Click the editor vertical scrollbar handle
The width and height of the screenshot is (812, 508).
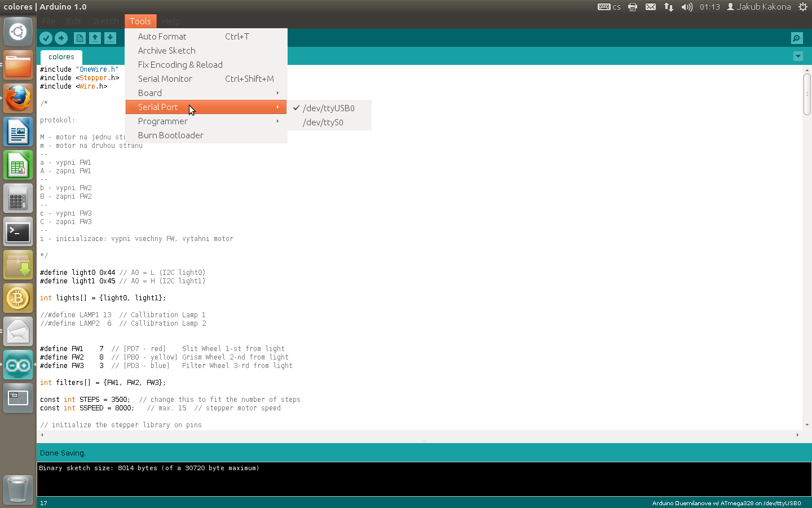point(807,94)
